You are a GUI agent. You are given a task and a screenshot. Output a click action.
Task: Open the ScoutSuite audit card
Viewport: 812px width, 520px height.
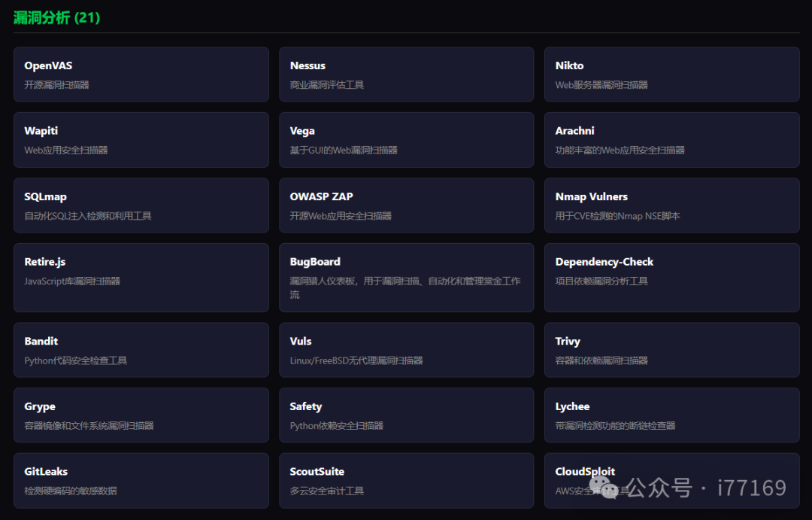tap(407, 481)
